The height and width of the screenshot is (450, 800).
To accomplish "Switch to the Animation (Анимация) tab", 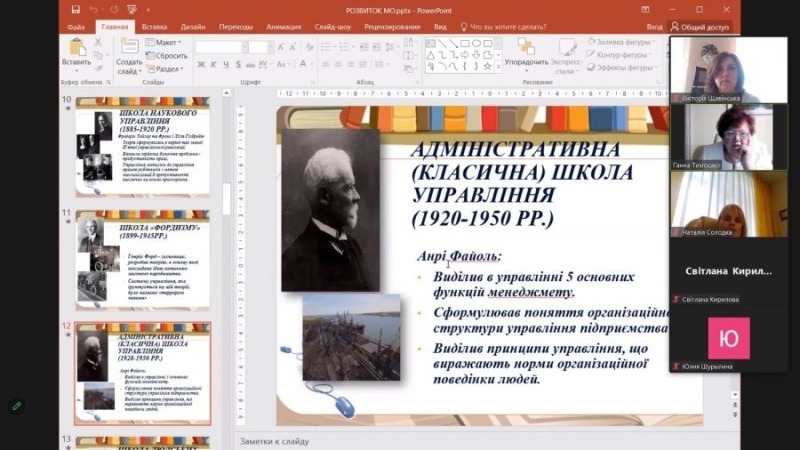I will pos(283,27).
